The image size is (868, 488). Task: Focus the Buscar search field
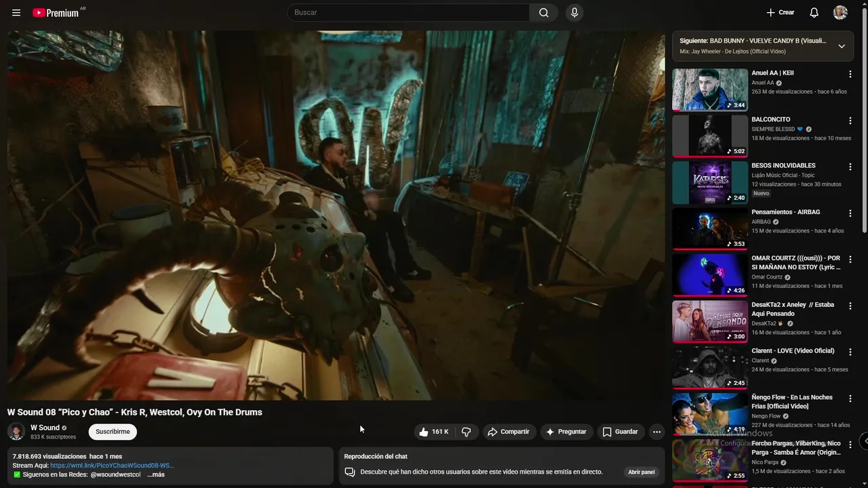409,13
